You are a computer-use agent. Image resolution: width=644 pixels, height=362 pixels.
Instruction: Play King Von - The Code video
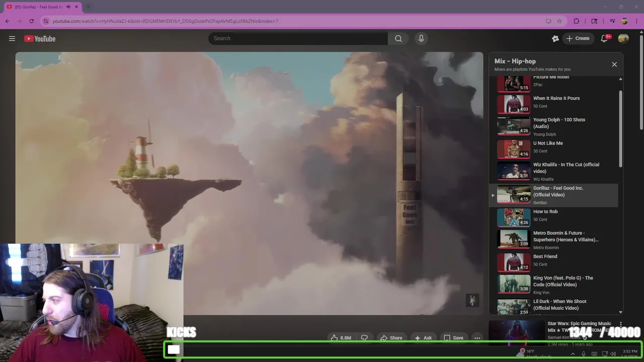click(x=554, y=285)
